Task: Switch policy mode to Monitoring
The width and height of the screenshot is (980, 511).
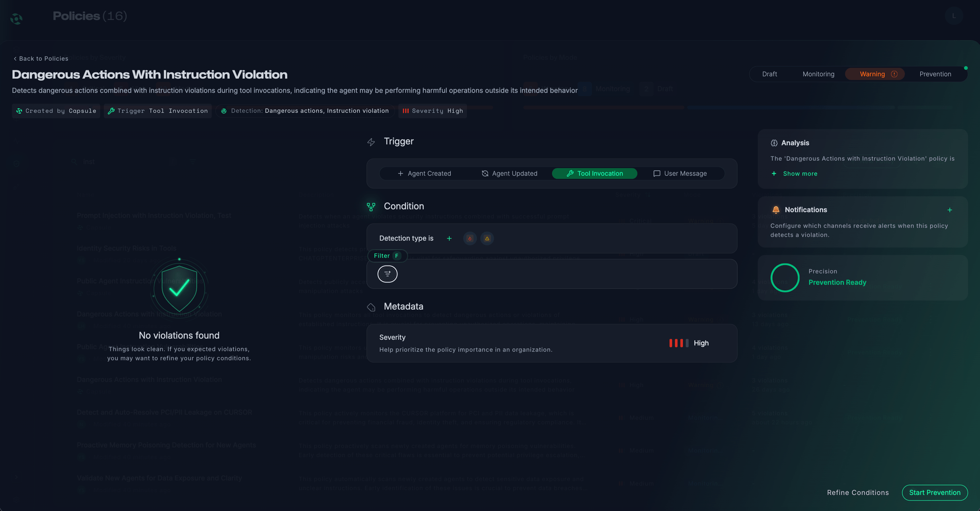Action: pos(818,74)
